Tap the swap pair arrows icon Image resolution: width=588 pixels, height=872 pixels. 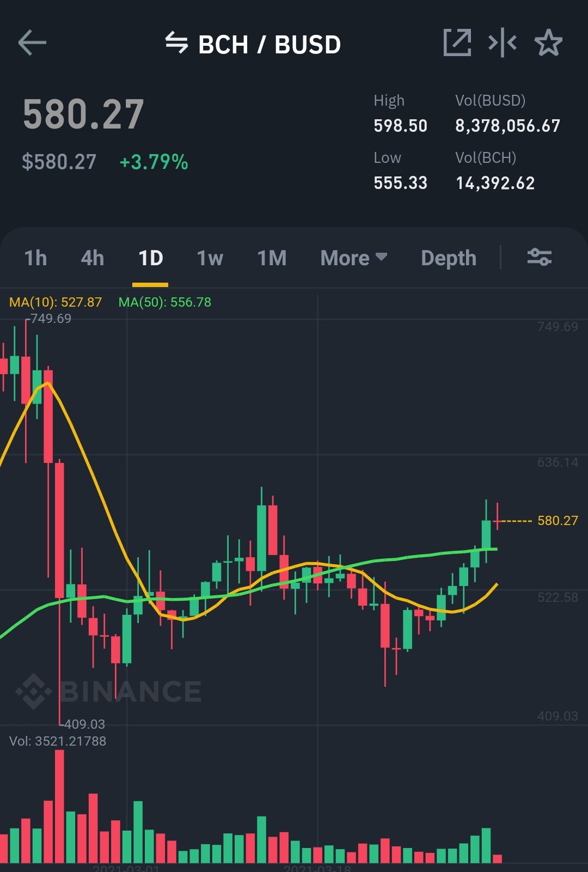pos(176,42)
